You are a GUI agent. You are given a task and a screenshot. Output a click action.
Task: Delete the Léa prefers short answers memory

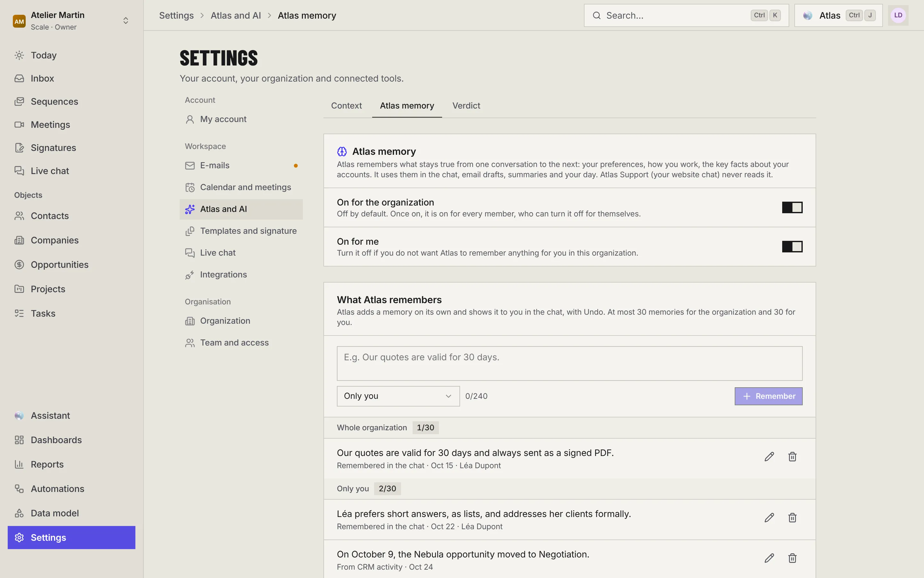[x=792, y=518]
